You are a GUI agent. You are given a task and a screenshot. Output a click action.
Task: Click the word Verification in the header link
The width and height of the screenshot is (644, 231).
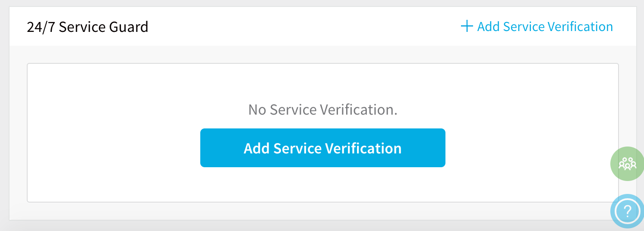[x=580, y=27]
